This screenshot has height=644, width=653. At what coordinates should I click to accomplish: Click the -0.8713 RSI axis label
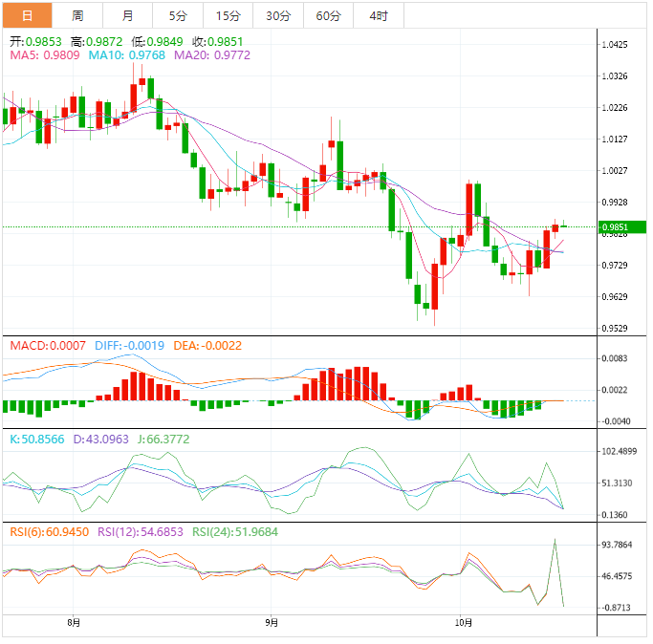[616, 608]
